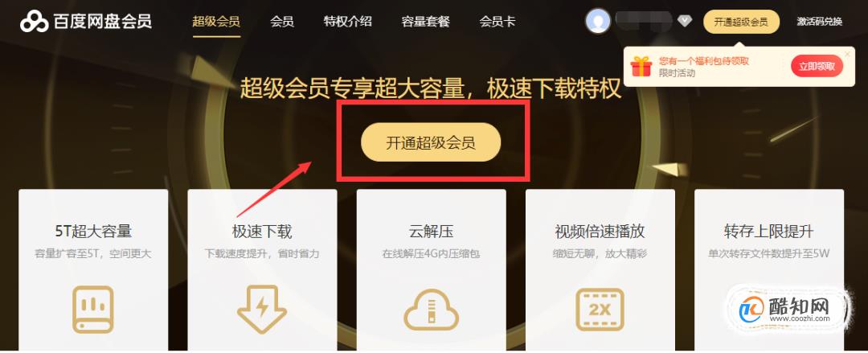The width and height of the screenshot is (868, 353).
Task: Click the gift box icon in popup
Action: click(x=641, y=67)
